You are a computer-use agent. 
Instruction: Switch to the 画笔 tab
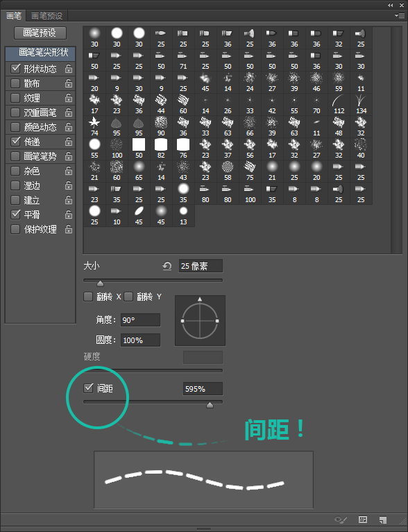(14, 15)
